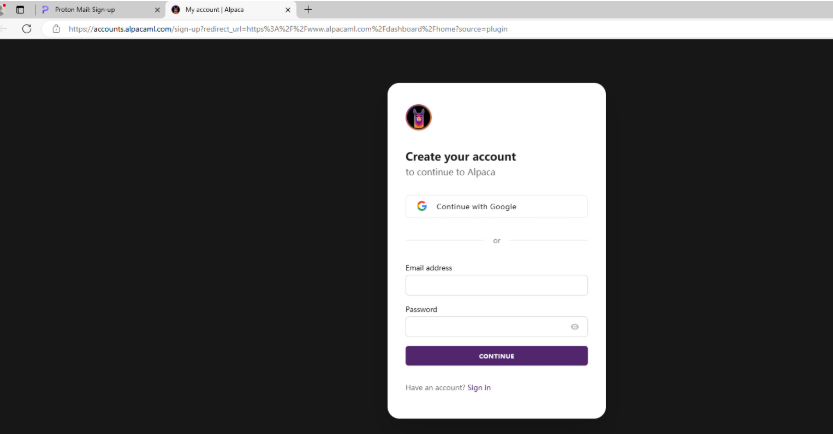
Task: Click the Alpaca logo in the sign-up card
Action: click(418, 117)
